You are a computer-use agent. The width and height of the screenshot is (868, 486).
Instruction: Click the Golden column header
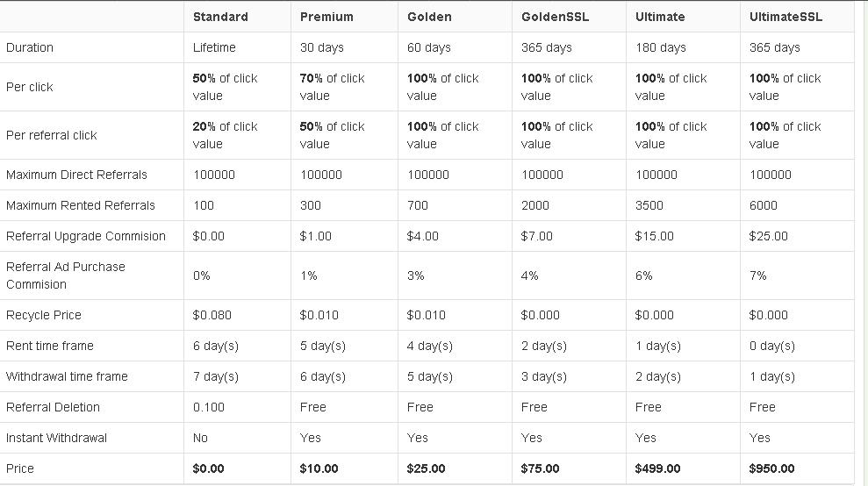click(429, 17)
